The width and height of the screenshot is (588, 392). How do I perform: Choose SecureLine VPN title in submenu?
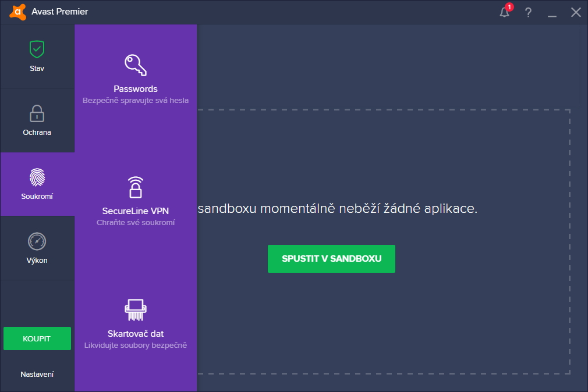tap(136, 211)
